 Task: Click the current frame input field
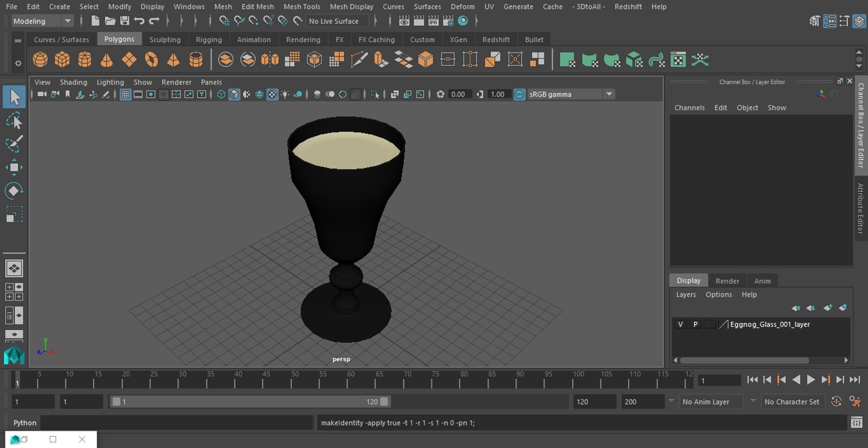coord(719,380)
